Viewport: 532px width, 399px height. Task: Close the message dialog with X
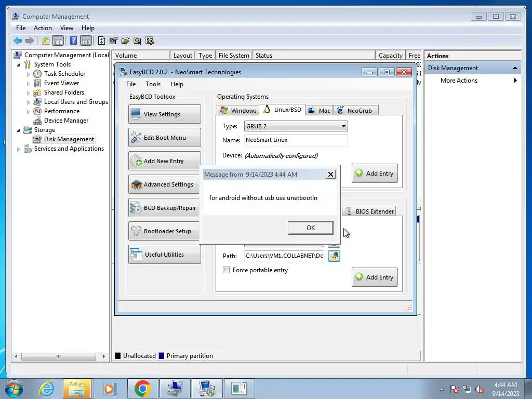click(330, 175)
